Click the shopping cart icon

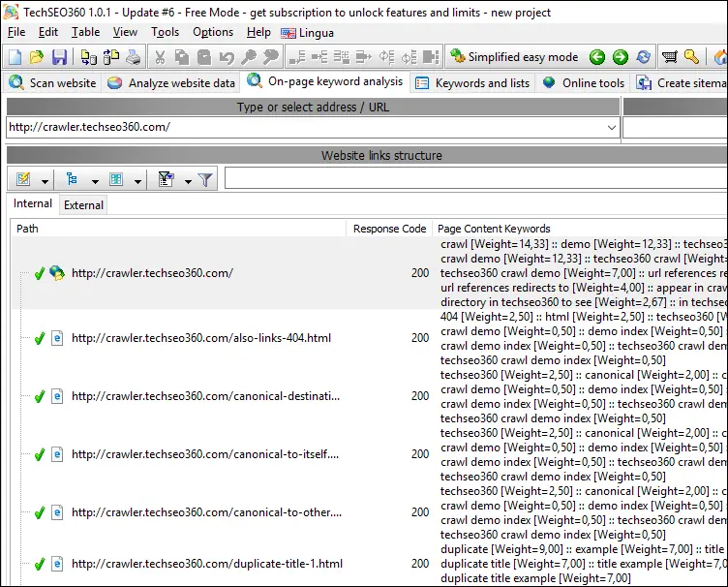(x=670, y=57)
